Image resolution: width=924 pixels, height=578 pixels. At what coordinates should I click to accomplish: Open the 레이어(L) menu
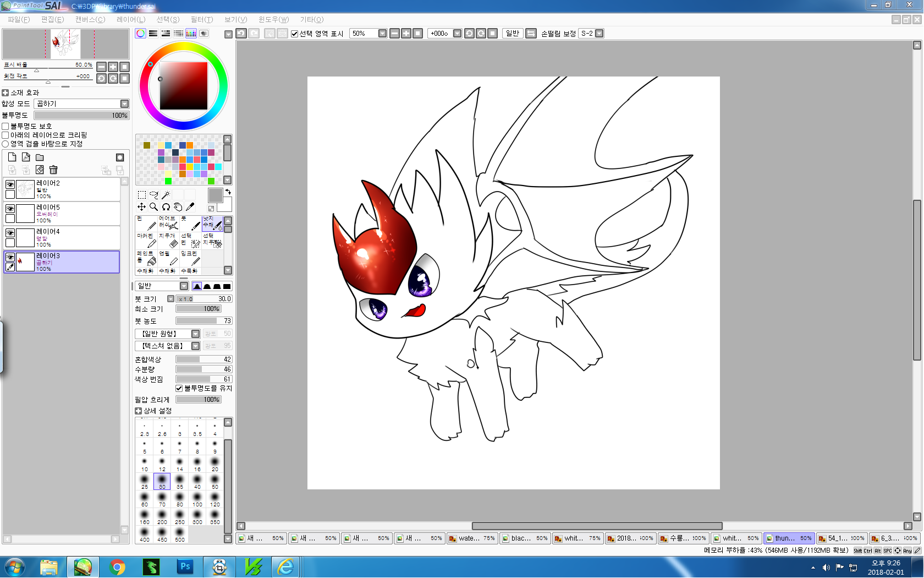tap(131, 19)
